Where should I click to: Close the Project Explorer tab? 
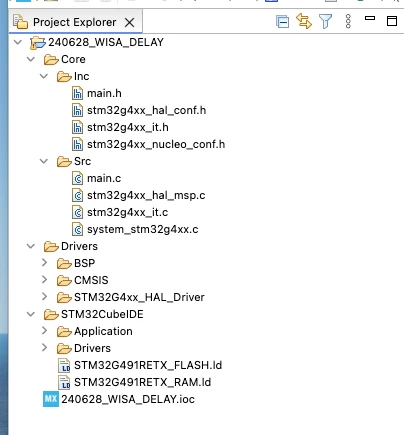[129, 23]
